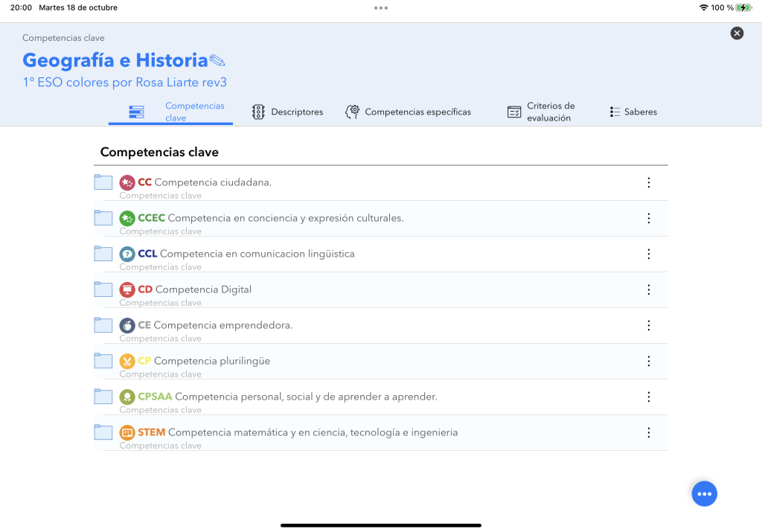The height and width of the screenshot is (532, 762).
Task: Click the yellow CP plurilingüe badge icon
Action: (x=127, y=360)
